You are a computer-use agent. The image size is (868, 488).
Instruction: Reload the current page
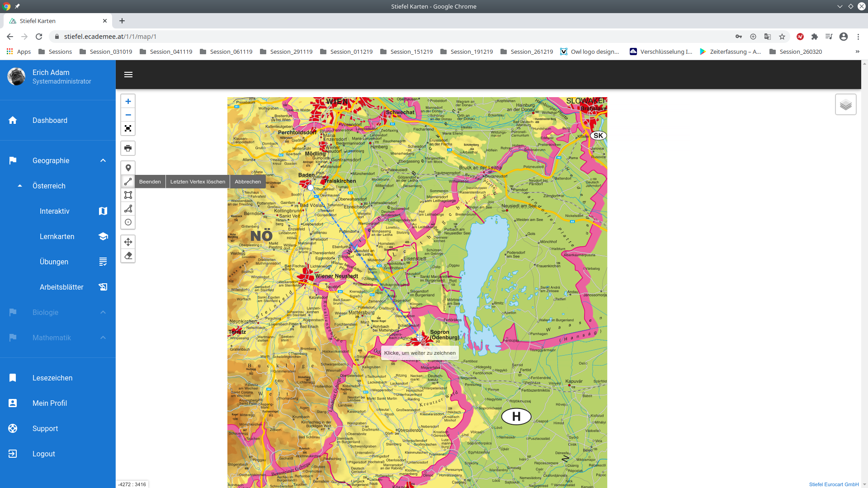tap(39, 37)
